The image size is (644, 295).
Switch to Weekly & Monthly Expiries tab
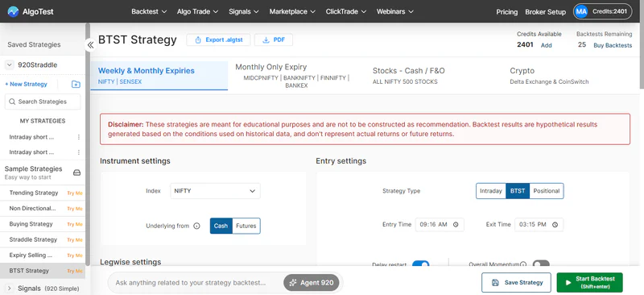pos(159,76)
